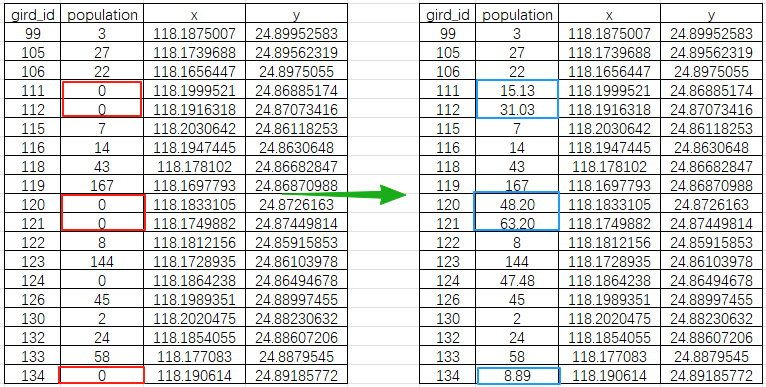The image size is (766, 387).
Task: Click the zero population for gird_id 111
Action: (102, 90)
